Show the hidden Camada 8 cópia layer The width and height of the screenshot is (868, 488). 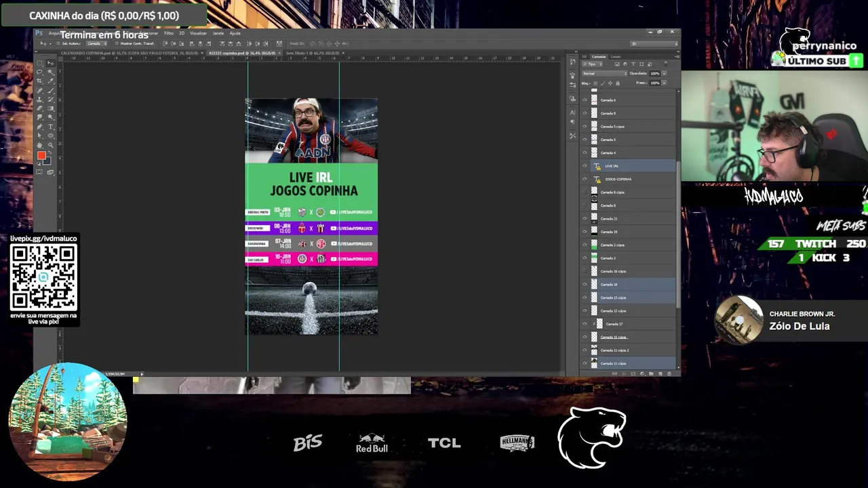pos(585,192)
